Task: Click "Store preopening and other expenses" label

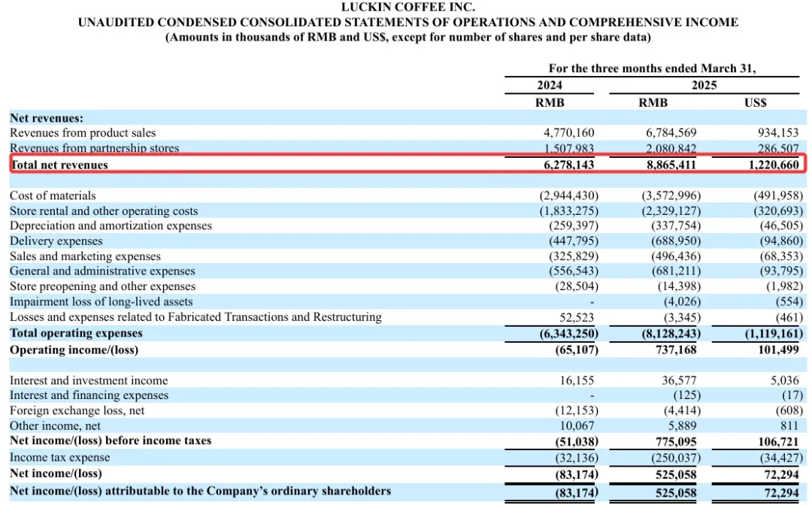Action: [x=102, y=286]
